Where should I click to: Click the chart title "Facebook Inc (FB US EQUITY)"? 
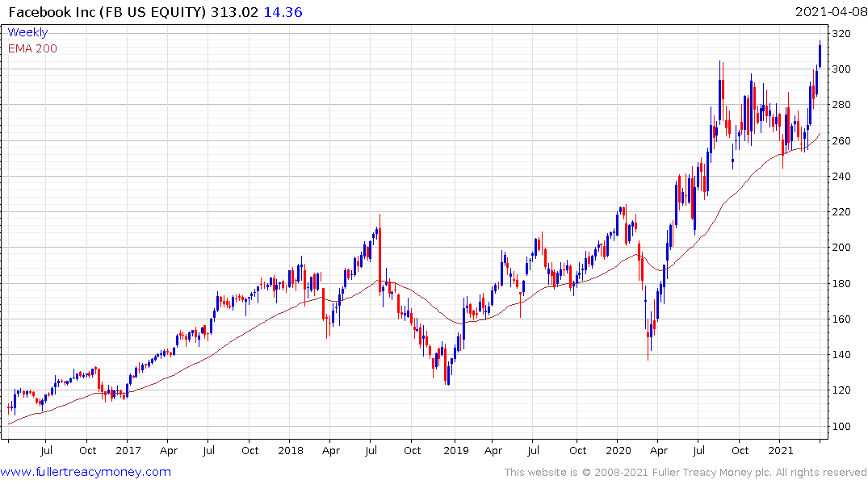[x=107, y=12]
